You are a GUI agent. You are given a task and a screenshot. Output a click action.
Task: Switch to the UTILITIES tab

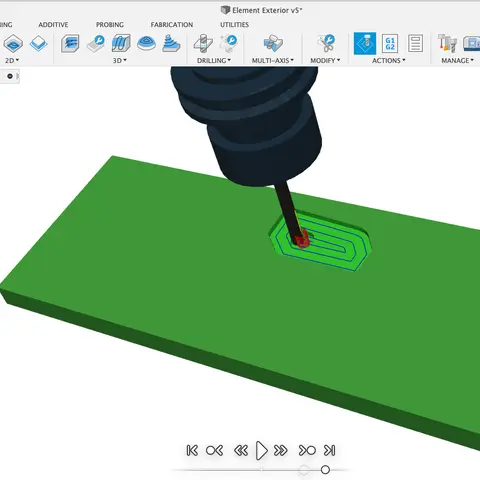pos(234,25)
